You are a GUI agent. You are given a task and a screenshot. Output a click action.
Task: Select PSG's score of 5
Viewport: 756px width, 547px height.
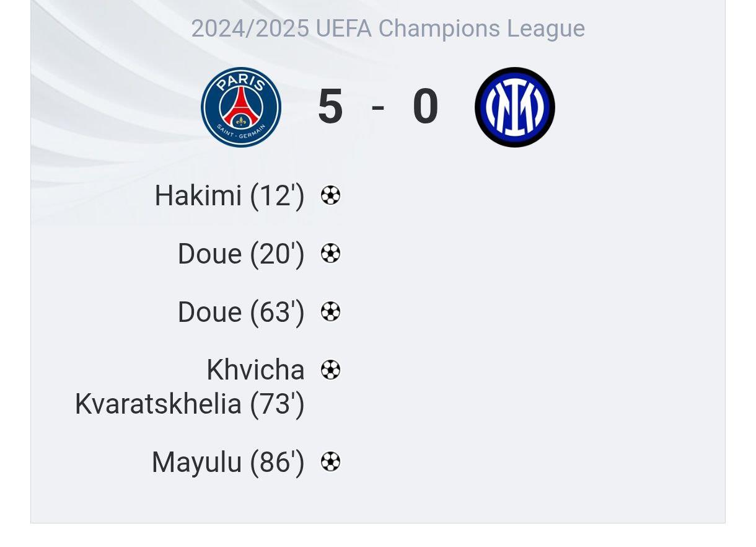click(330, 107)
